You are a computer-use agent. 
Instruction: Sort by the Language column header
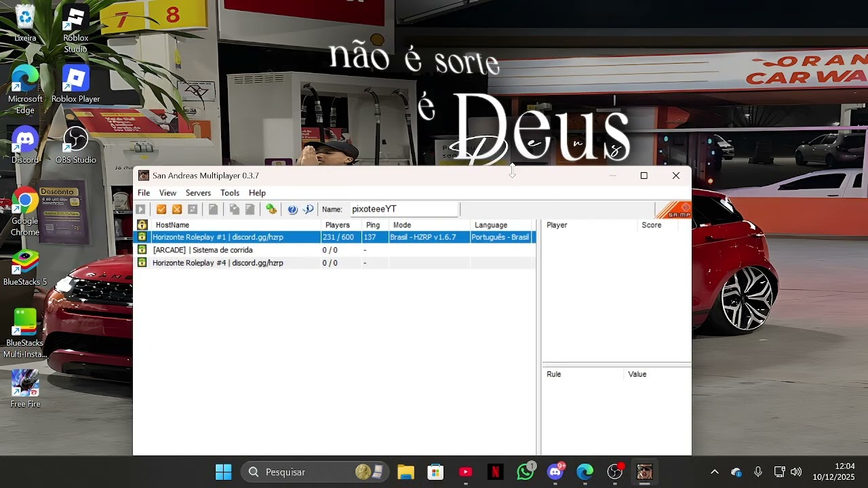502,225
